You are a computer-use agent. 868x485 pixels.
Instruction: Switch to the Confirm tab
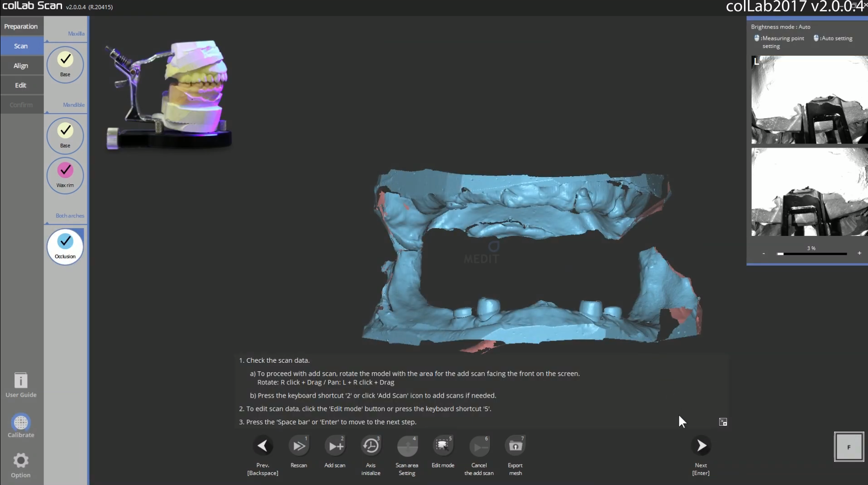pyautogui.click(x=22, y=105)
